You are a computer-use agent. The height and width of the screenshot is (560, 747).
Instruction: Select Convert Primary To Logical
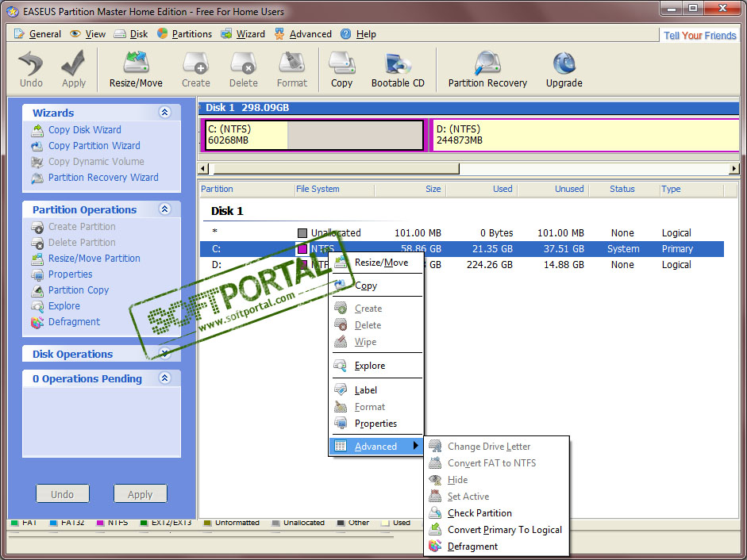(x=496, y=530)
